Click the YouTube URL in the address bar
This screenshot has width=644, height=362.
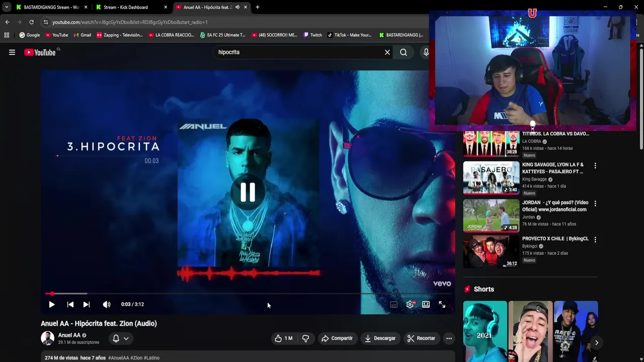pyautogui.click(x=130, y=22)
